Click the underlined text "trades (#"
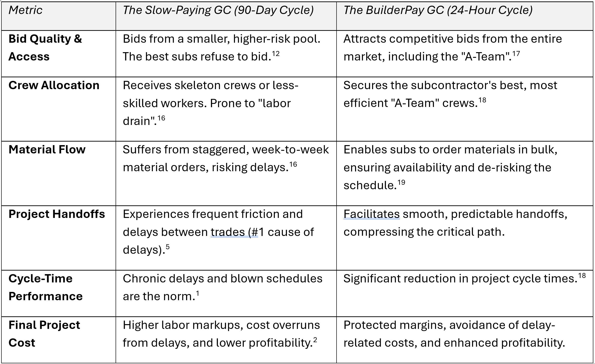 234,232
